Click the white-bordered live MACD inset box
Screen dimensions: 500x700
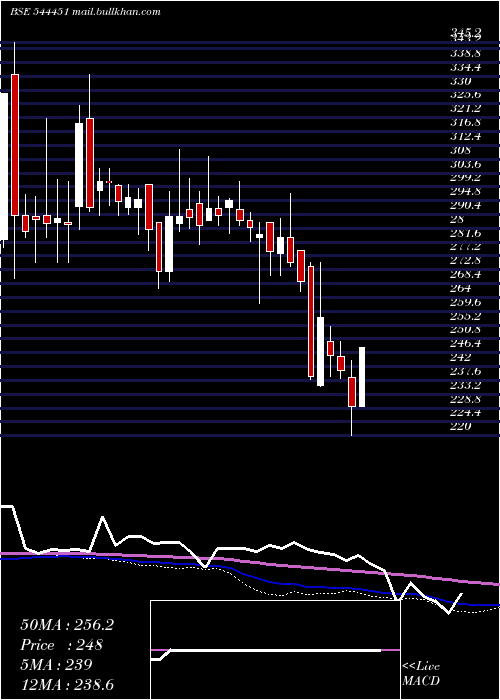275,650
